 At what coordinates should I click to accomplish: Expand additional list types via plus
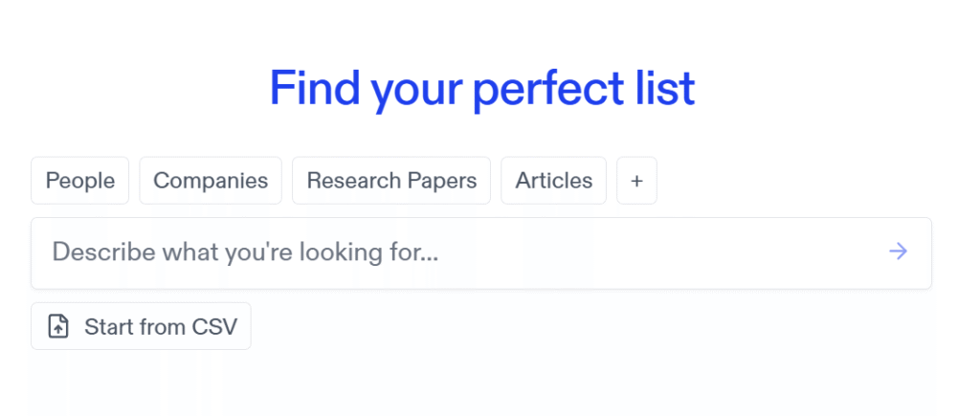coord(636,181)
